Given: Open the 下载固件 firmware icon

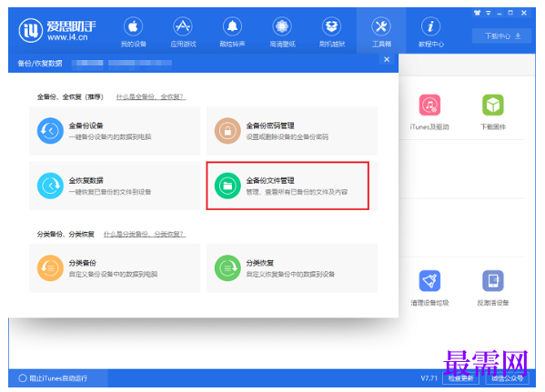Looking at the screenshot, I should pos(493,105).
